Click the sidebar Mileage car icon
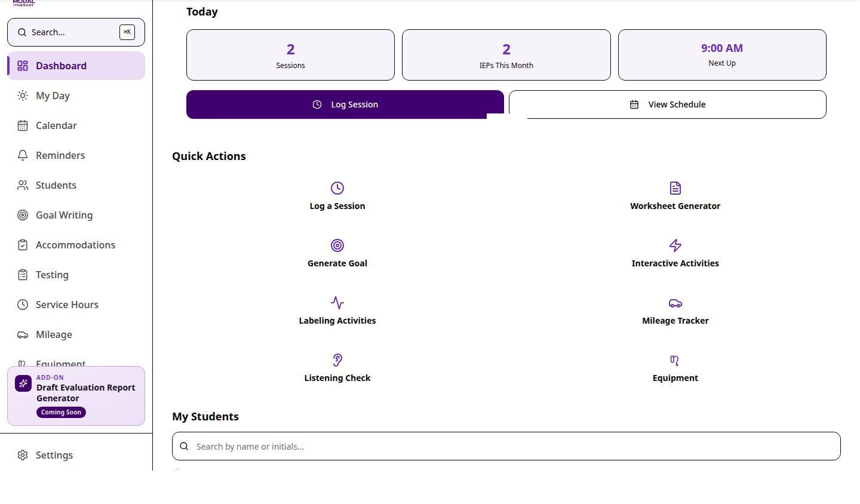 [23, 334]
